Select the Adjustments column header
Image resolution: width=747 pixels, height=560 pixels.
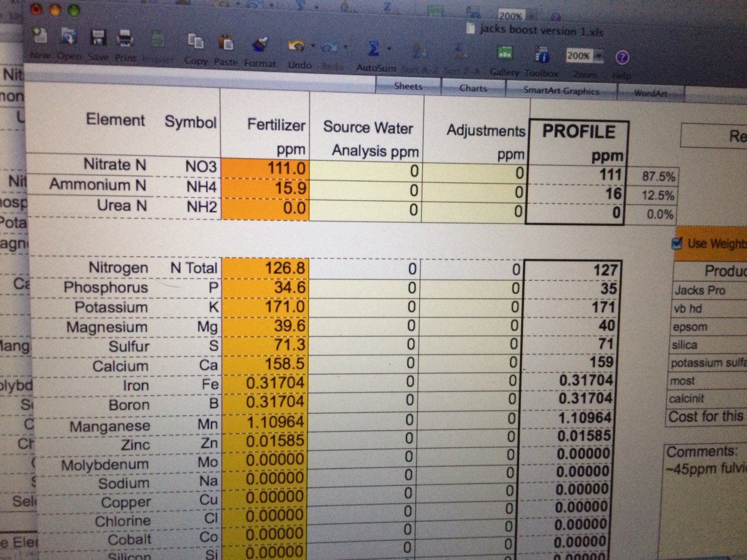click(486, 131)
